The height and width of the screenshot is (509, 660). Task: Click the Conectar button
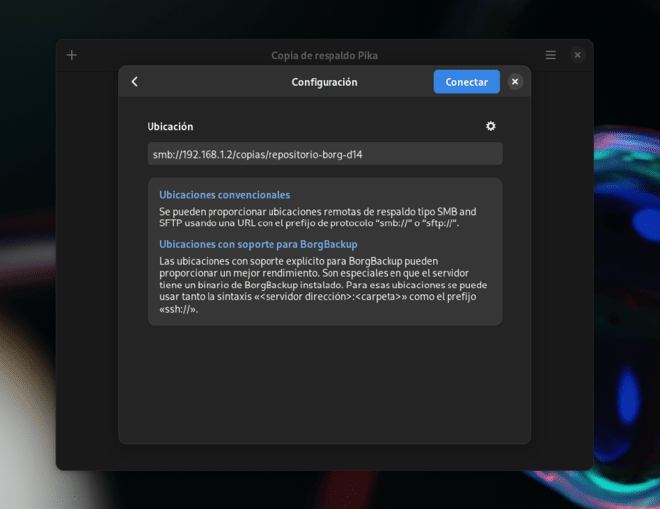tap(466, 82)
